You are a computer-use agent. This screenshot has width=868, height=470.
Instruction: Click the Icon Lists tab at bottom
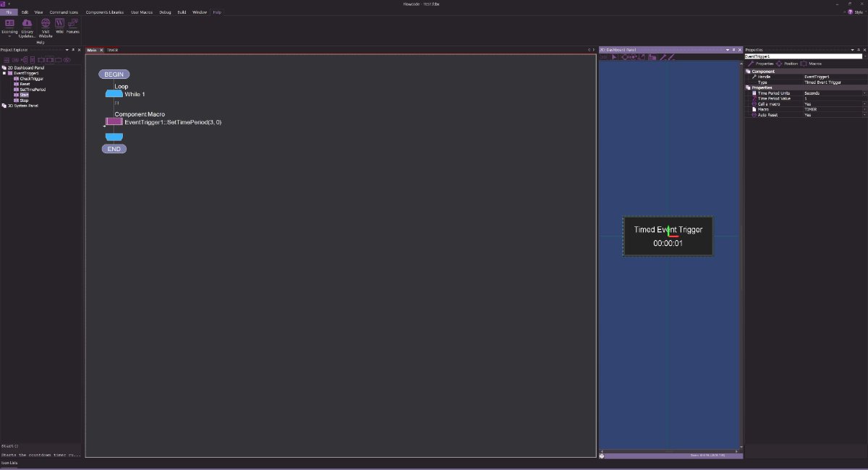tap(9, 463)
